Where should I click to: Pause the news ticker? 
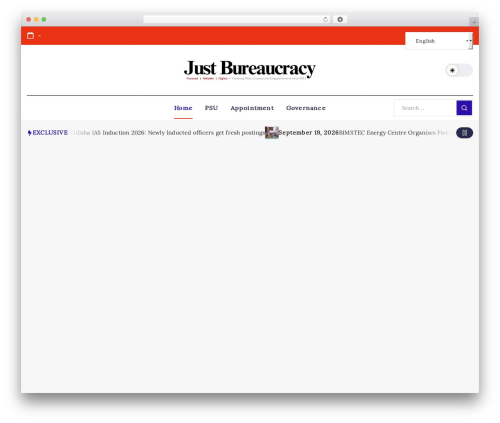(464, 133)
